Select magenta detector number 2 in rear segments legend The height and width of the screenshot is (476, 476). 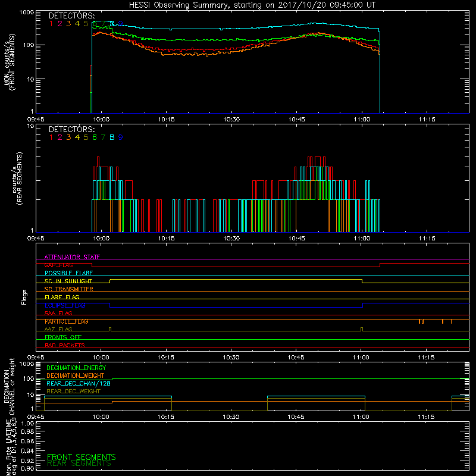coord(60,137)
